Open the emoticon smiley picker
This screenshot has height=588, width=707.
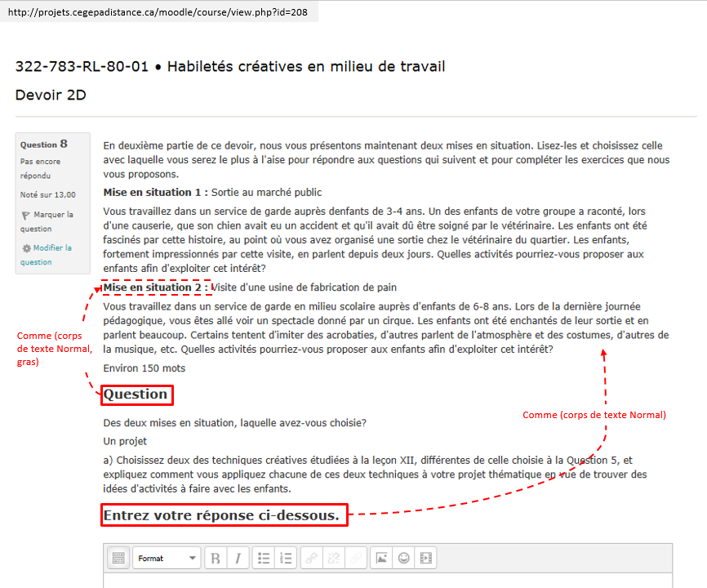[x=402, y=559]
